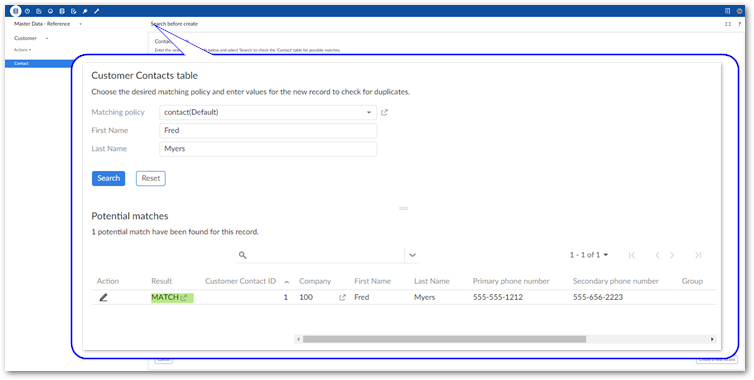
Task: Click the Result column header
Action: [162, 281]
